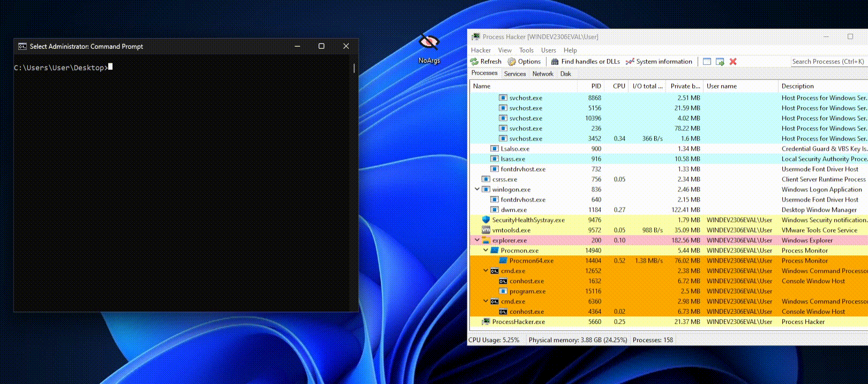Open the Hacker menu
868x384 pixels.
[481, 50]
